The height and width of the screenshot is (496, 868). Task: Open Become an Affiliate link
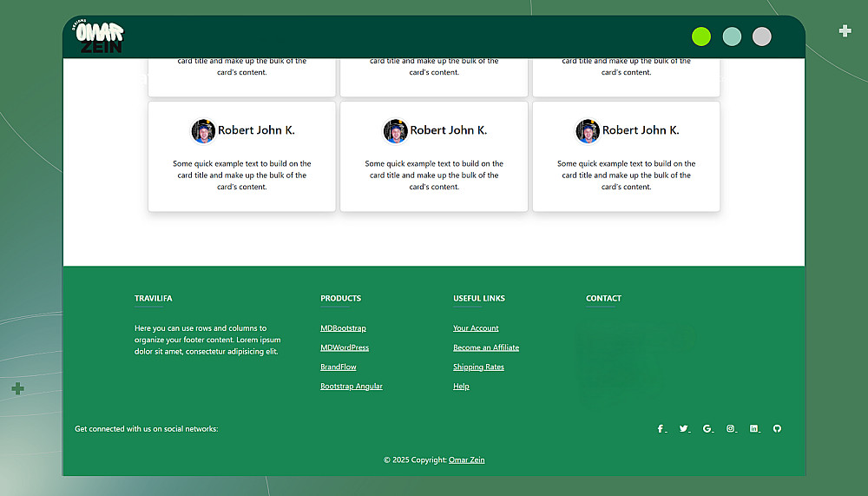[486, 347]
